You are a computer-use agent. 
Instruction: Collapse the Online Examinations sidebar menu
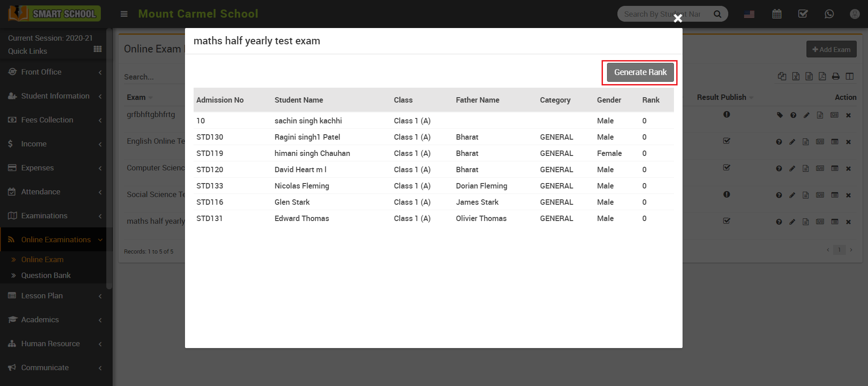pyautogui.click(x=54, y=240)
